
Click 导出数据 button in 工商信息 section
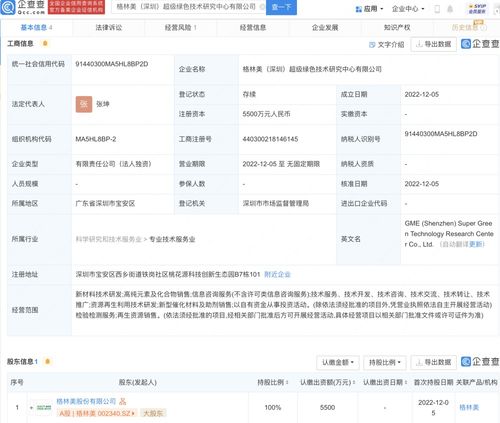(434, 44)
